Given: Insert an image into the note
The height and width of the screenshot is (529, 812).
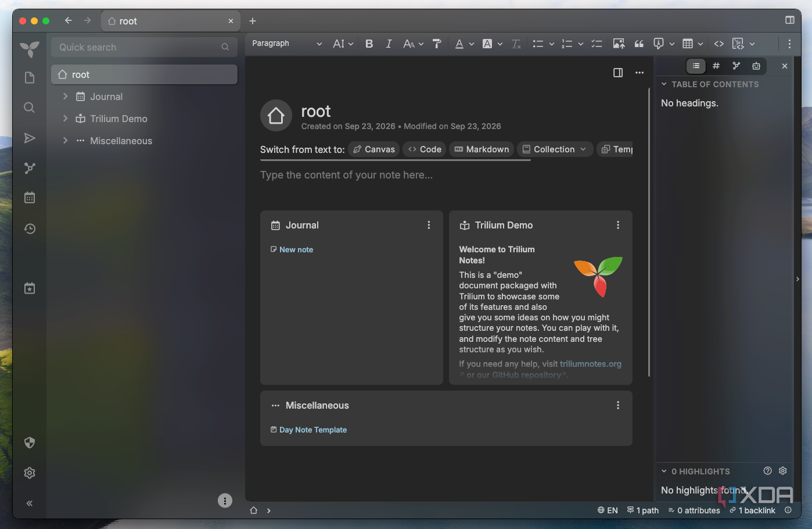Looking at the screenshot, I should coord(619,44).
